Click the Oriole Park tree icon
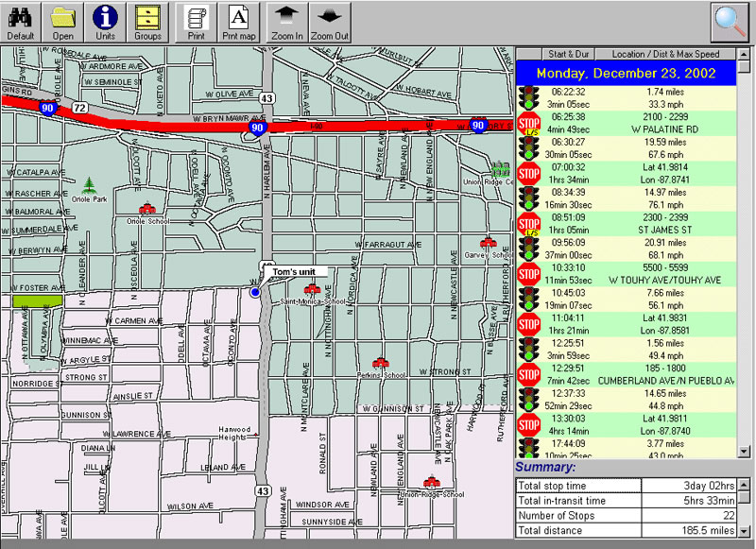 [x=90, y=183]
